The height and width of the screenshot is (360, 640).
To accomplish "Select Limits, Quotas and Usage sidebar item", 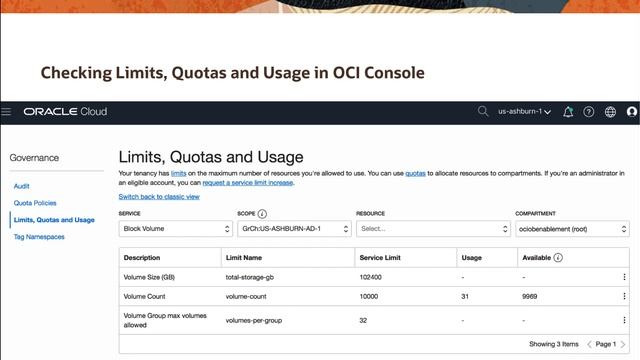I will coord(54,220).
